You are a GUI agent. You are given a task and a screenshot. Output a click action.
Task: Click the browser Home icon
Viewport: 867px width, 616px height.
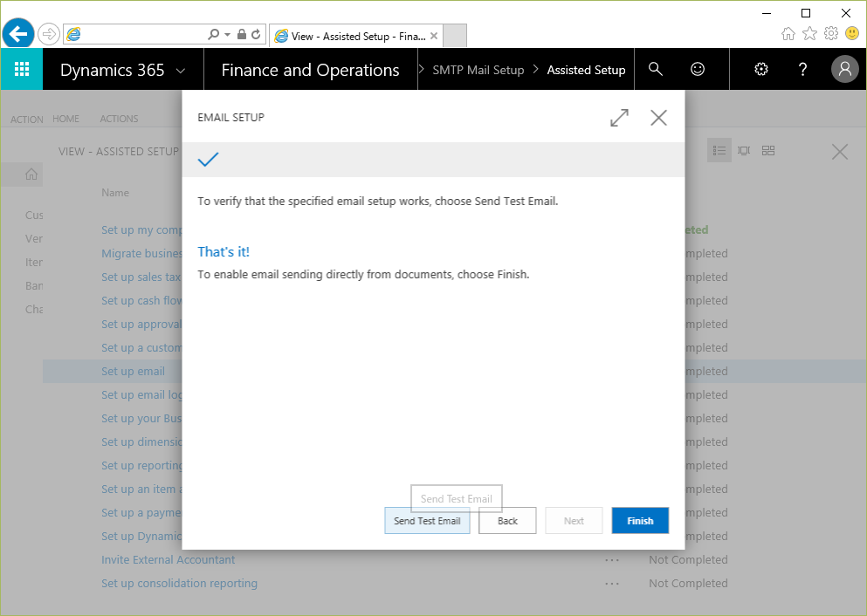click(788, 34)
